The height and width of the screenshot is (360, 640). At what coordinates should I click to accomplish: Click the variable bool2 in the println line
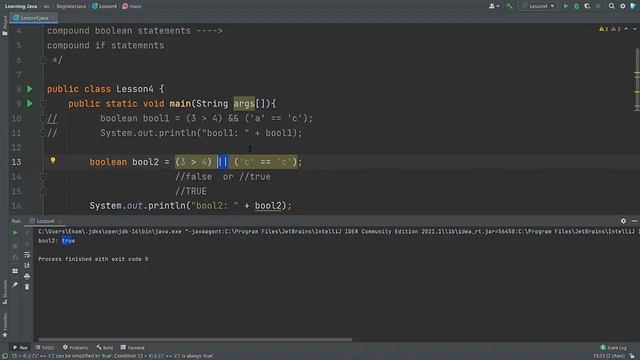pyautogui.click(x=268, y=206)
